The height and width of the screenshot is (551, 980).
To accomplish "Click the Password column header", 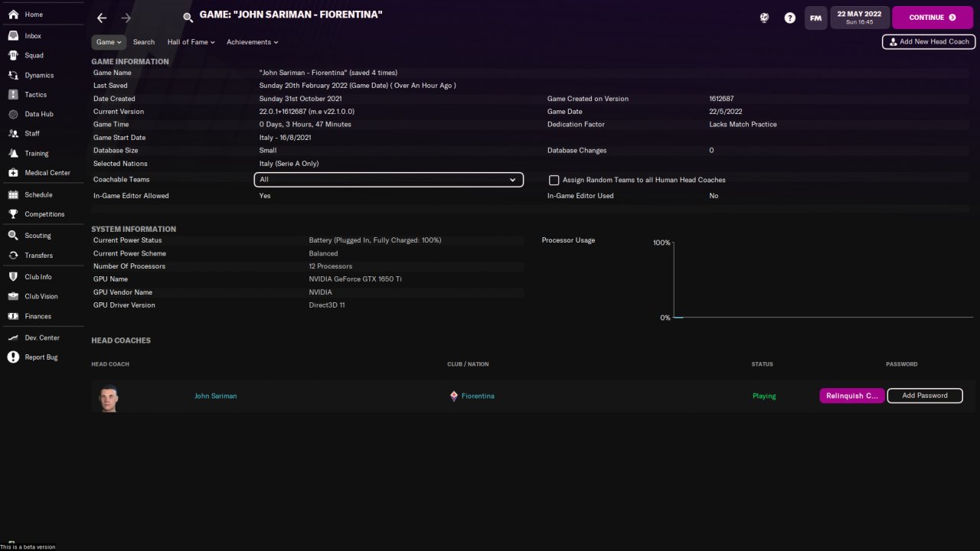I will [x=902, y=364].
